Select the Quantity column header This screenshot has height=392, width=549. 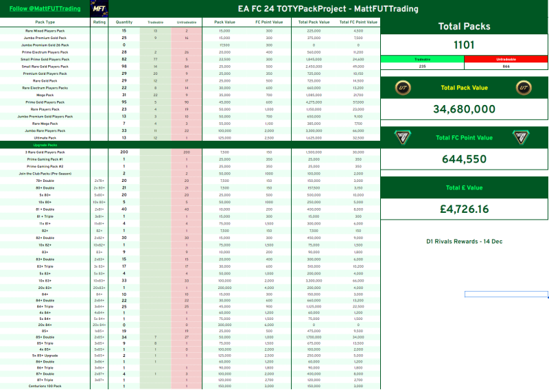pyautogui.click(x=124, y=22)
